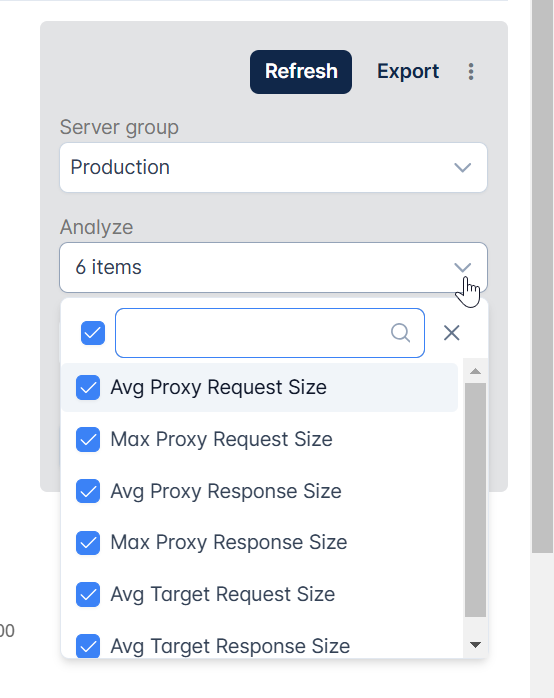Click the scroll down arrow in list
This screenshot has height=698, width=554.
[475, 645]
